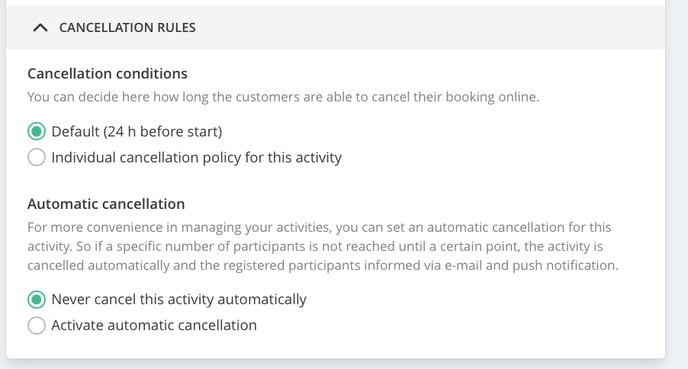The height and width of the screenshot is (369, 688).
Task: Click 'Never cancel this activity automatically' label
Action: 179,299
